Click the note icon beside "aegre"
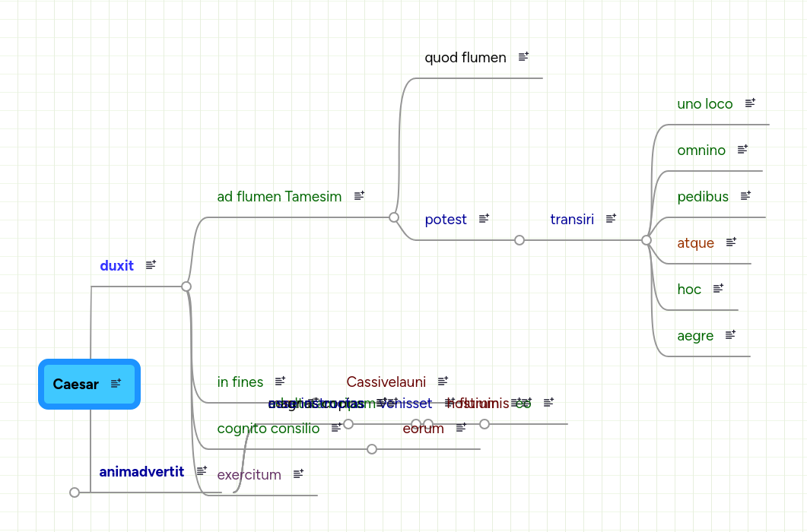Screen dimensions: 807x532 tap(731, 334)
